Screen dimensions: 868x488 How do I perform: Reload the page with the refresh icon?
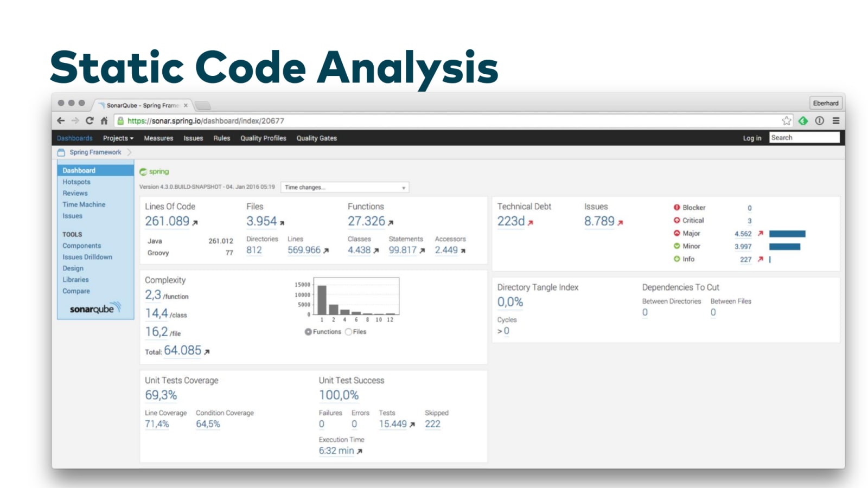[90, 121]
